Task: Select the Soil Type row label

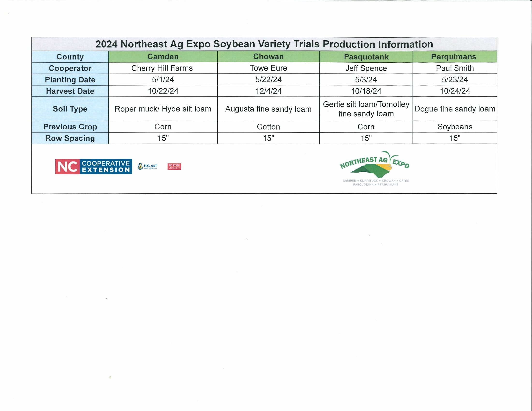Action: point(70,109)
